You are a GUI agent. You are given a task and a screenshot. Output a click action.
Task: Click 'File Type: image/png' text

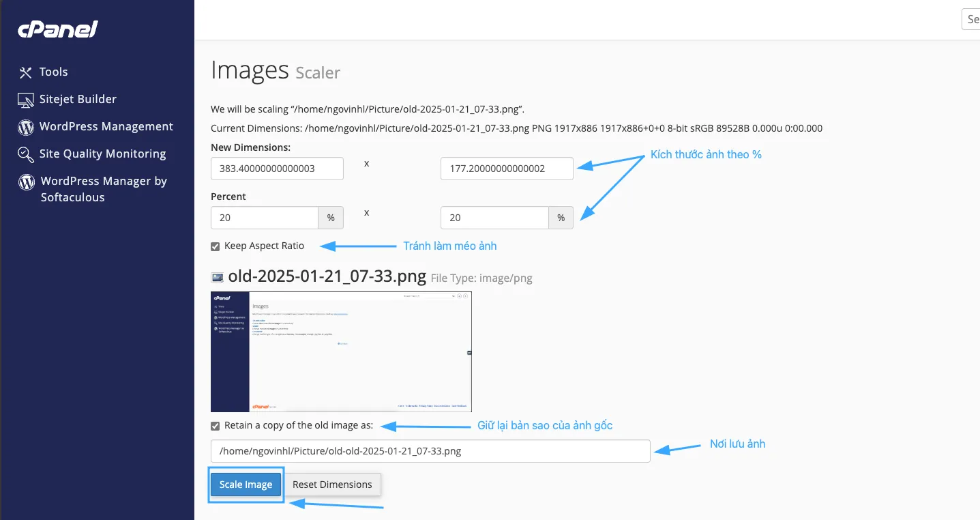pyautogui.click(x=481, y=278)
